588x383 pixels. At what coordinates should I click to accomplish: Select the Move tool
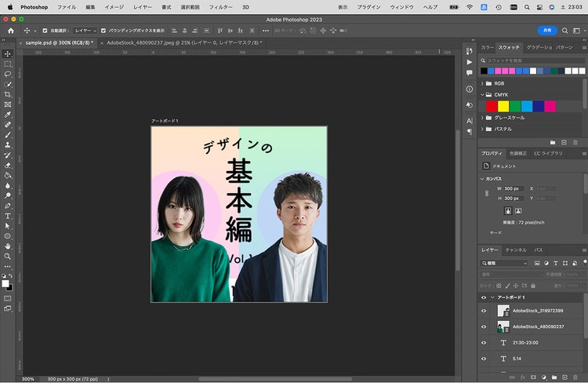[x=8, y=54]
